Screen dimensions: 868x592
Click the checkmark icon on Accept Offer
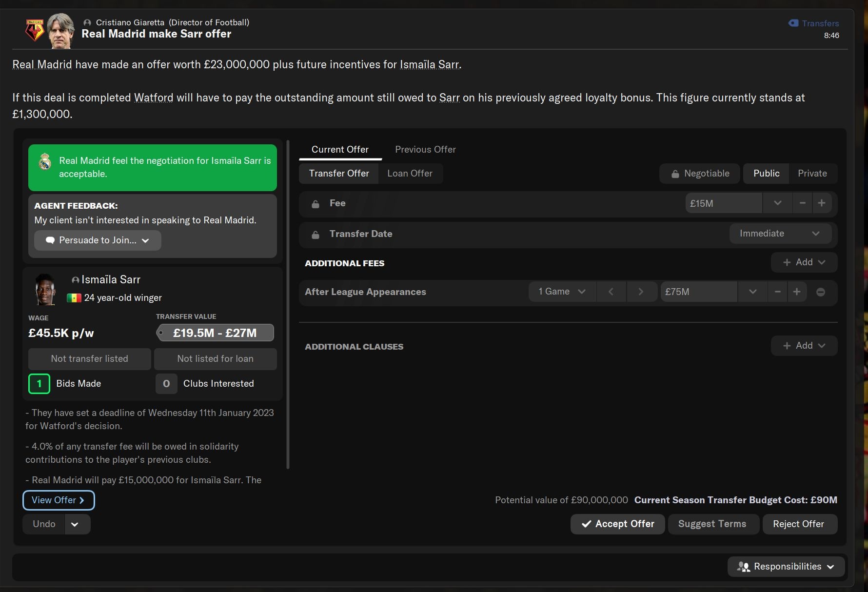(x=586, y=524)
